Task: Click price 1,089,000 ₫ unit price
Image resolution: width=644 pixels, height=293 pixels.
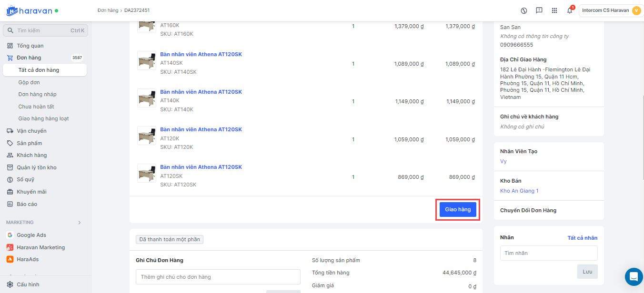Action: [409, 64]
